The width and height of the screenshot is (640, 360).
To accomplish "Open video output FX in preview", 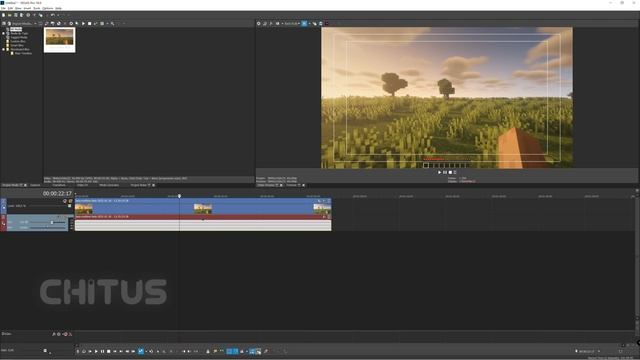I will click(271, 24).
